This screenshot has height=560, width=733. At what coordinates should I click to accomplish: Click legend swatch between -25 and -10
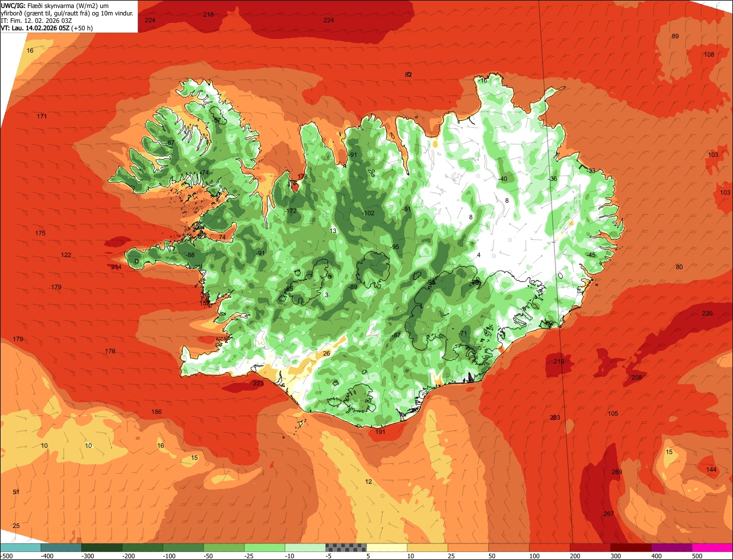(264, 547)
